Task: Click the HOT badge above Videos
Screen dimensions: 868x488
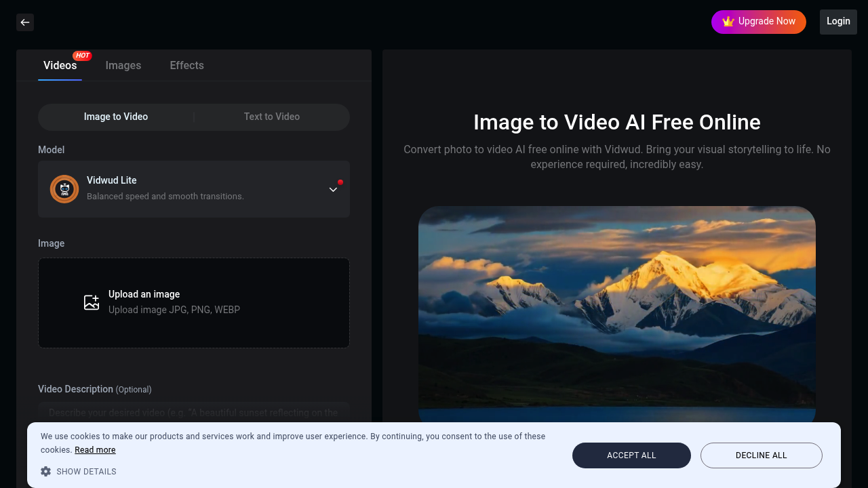Action: pos(82,56)
